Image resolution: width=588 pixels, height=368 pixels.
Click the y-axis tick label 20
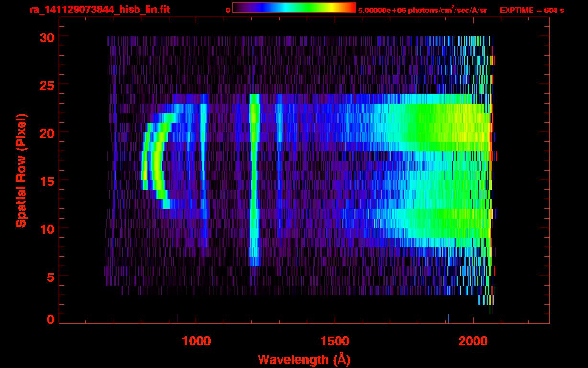(47, 133)
